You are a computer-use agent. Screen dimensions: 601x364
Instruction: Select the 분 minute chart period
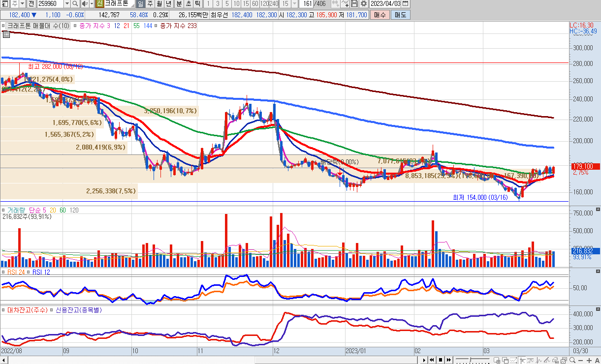tap(179, 3)
